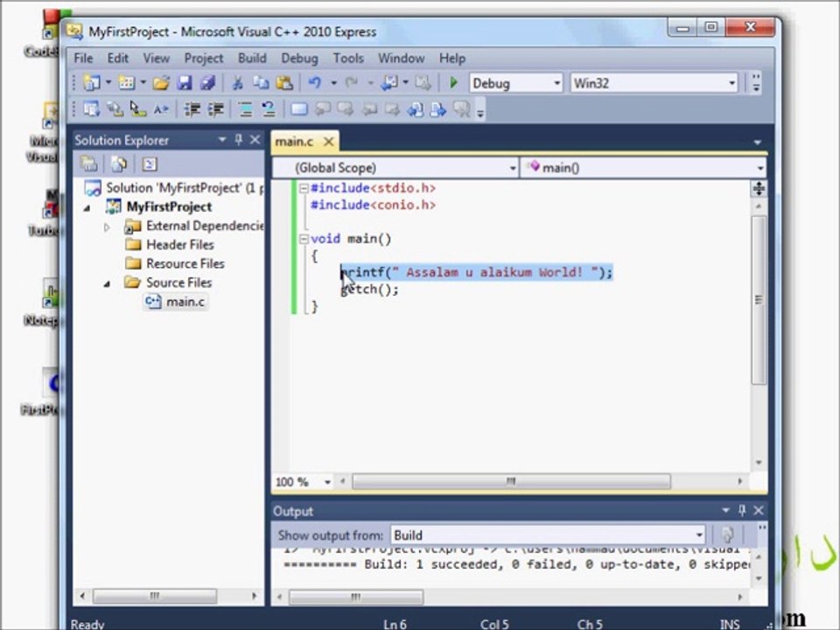Undo the last edit with the blue arrow
The width and height of the screenshot is (840, 630).
[315, 83]
